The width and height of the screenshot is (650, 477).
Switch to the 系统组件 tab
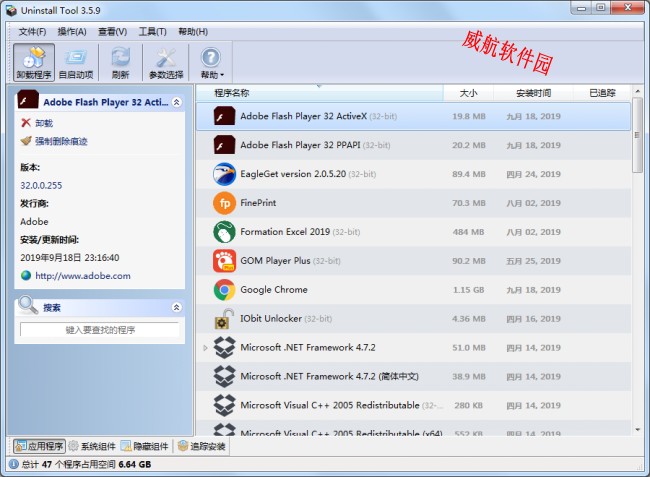tap(92, 446)
